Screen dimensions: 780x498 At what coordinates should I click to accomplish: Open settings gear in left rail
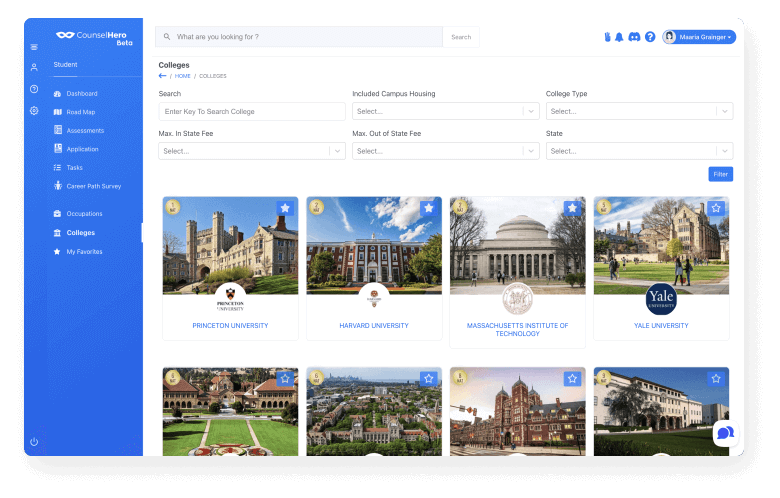[34, 111]
